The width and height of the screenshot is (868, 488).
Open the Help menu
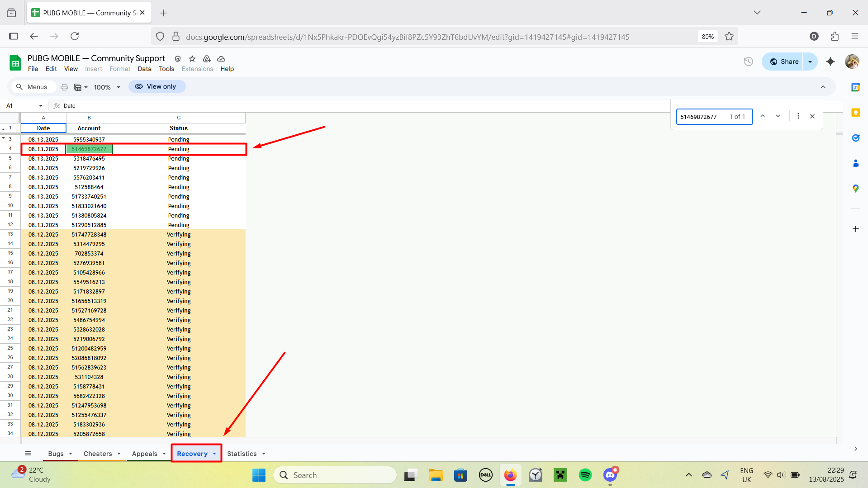coord(227,69)
